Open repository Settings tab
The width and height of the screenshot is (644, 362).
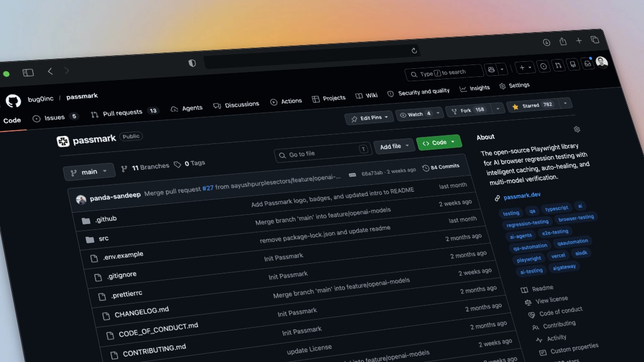click(x=515, y=85)
